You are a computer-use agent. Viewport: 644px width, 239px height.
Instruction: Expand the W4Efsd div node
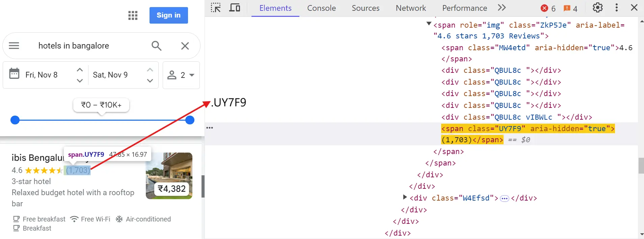[x=405, y=197]
